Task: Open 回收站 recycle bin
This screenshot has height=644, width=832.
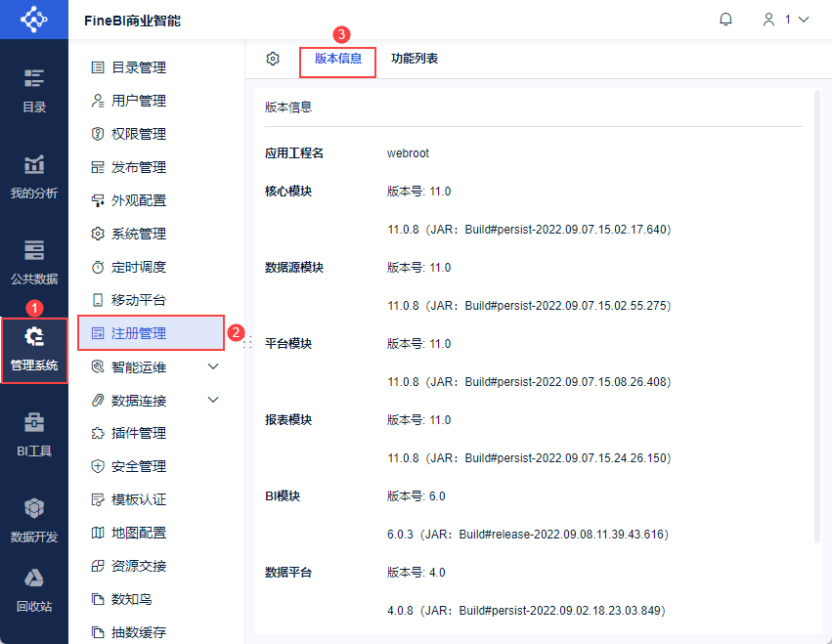Action: pos(34,591)
